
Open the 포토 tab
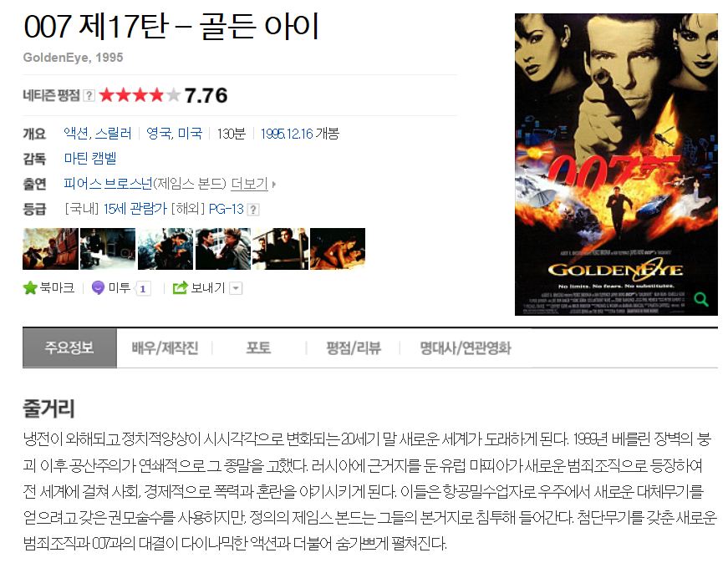[258, 348]
